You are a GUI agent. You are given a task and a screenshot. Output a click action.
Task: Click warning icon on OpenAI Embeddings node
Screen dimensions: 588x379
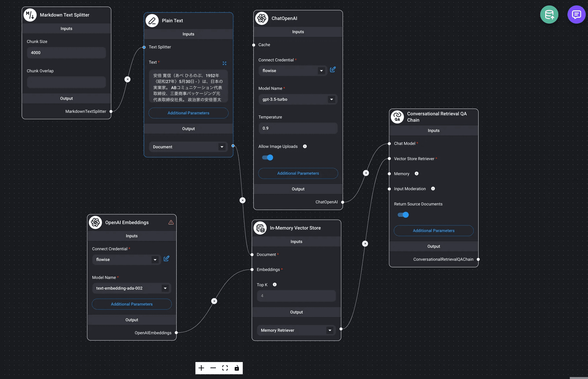pyautogui.click(x=171, y=222)
